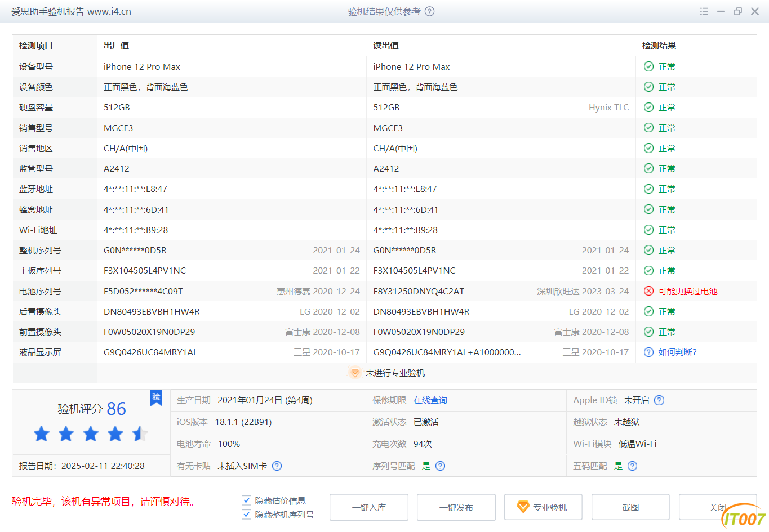Click the factory mainboard serial F3X104505L4PV1NC
This screenshot has height=532, width=769.
145,270
